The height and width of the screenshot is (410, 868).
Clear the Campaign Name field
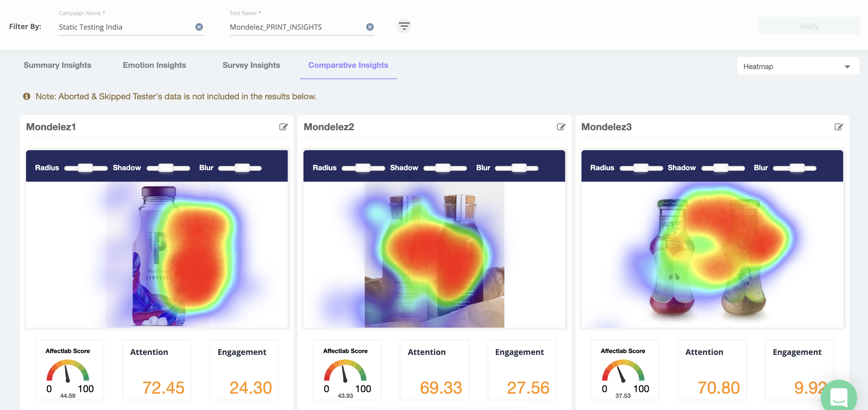coord(199,27)
